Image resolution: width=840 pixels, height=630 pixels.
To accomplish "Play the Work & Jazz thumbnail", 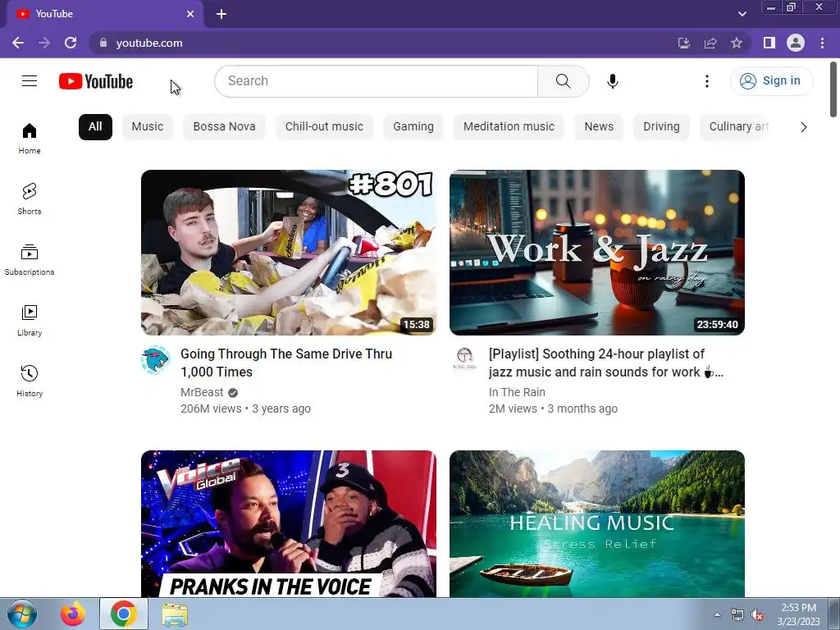I will (597, 253).
